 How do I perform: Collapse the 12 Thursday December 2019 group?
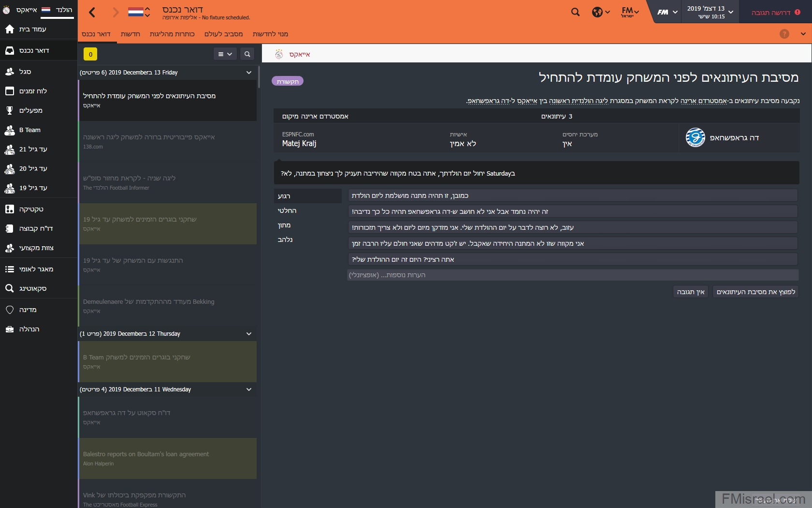249,334
